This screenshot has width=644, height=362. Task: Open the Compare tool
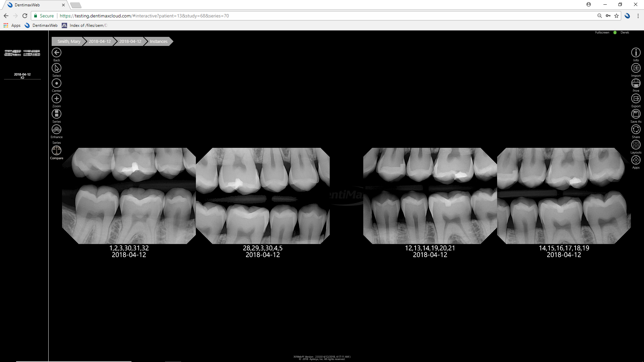click(56, 150)
